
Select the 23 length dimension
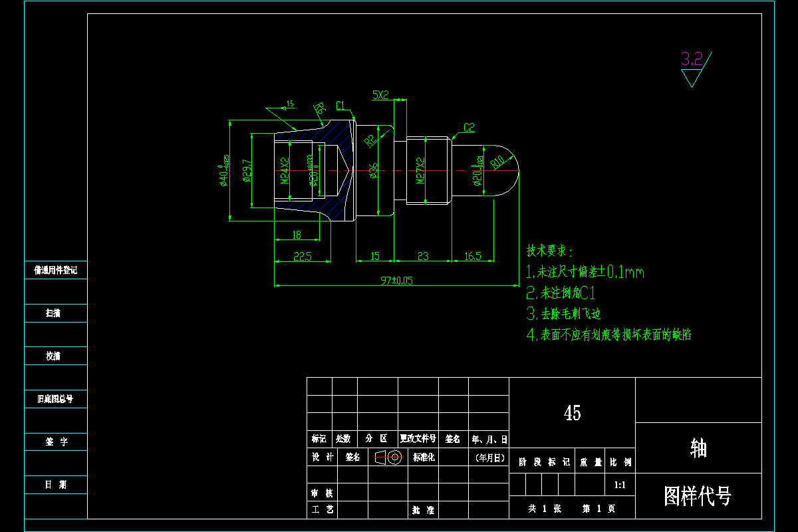click(422, 256)
